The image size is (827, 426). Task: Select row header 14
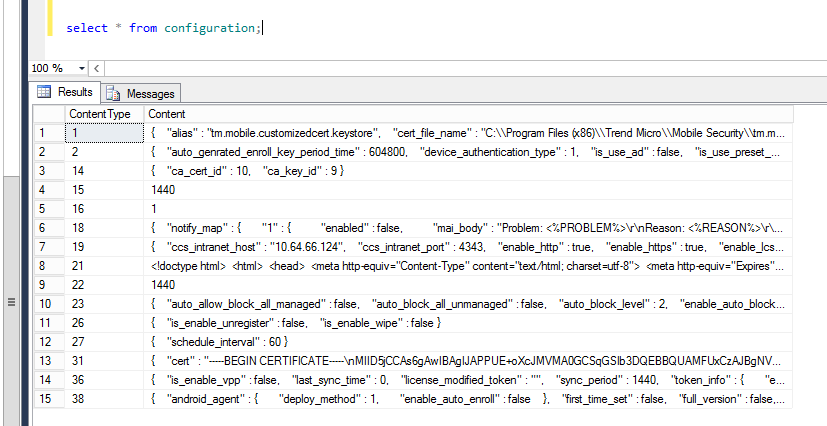pos(50,380)
